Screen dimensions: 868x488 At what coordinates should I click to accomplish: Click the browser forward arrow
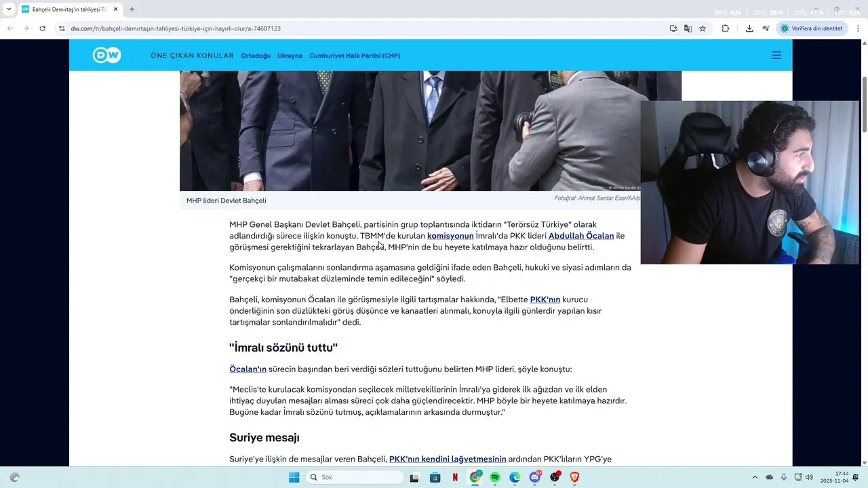pyautogui.click(x=26, y=28)
